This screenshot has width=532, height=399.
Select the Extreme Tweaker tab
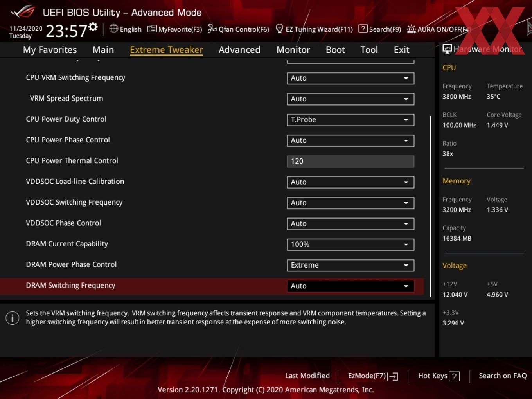[x=166, y=50]
